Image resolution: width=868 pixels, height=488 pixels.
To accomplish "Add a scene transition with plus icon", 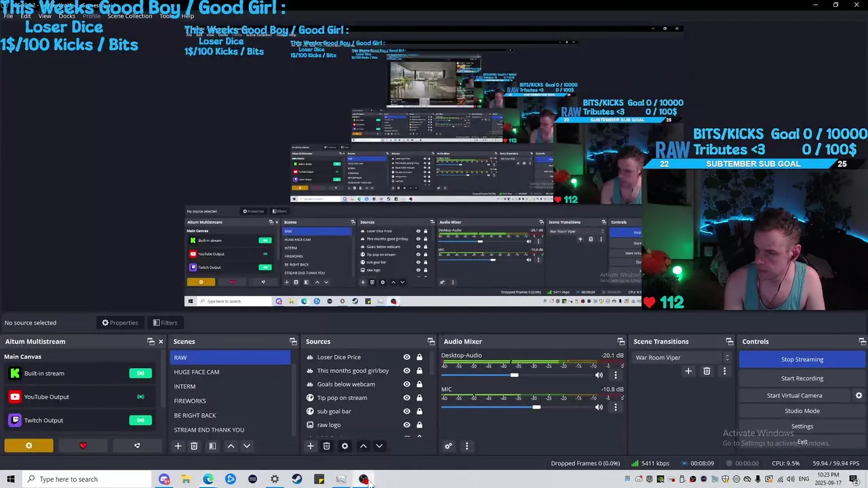I will pyautogui.click(x=688, y=371).
